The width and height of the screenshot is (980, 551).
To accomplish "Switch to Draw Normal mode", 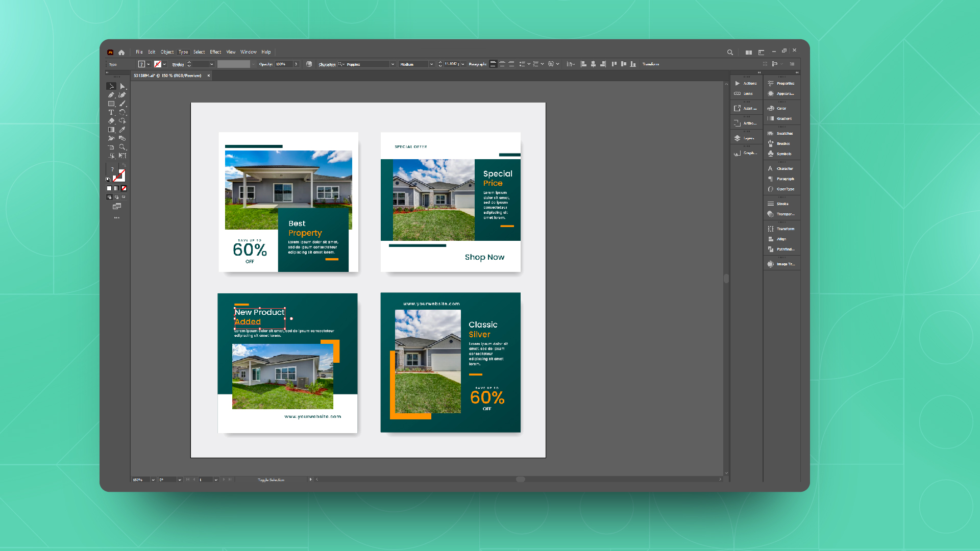I will click(x=109, y=197).
